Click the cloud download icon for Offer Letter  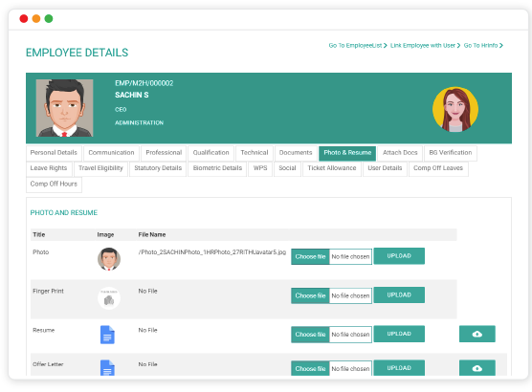coord(477,368)
